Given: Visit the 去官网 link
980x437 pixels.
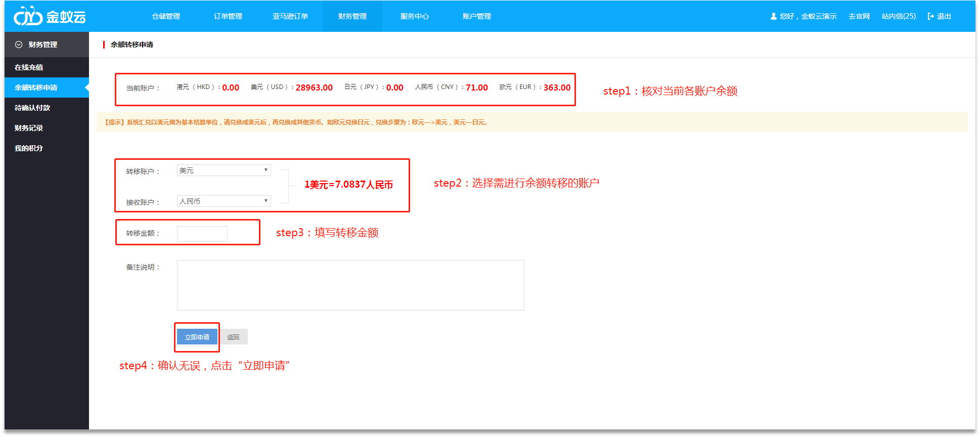Looking at the screenshot, I should (x=859, y=16).
